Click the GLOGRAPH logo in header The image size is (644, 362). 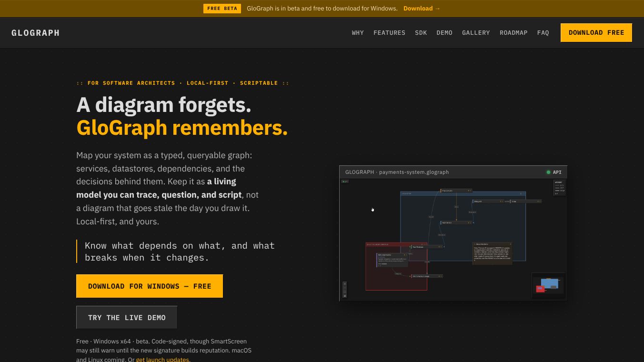[36, 33]
